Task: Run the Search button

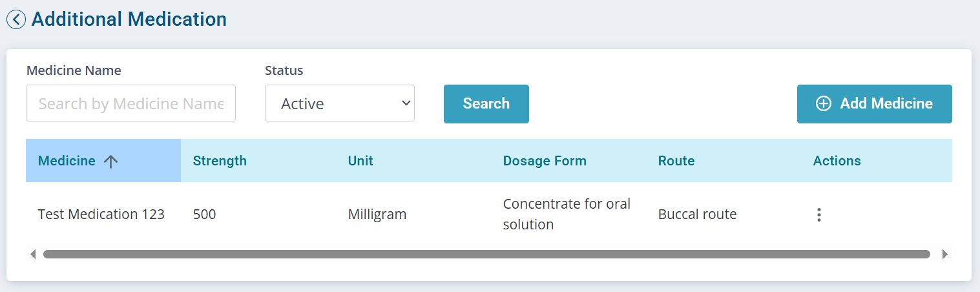Action: coord(486,103)
